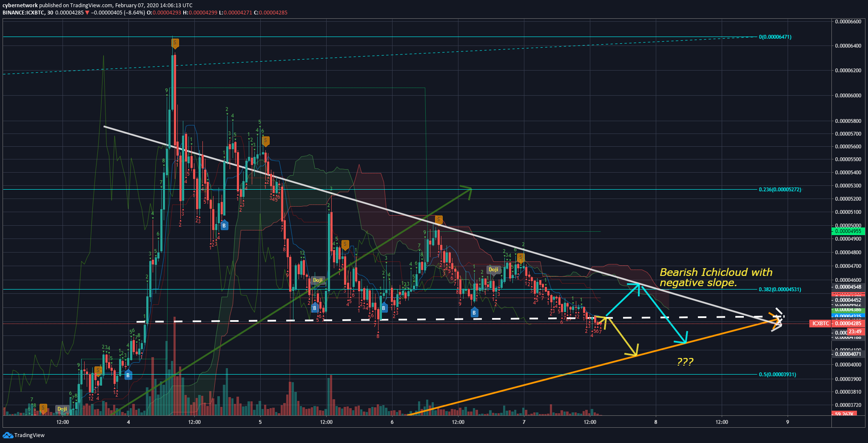Screen dimensions: 868x443
Task: Click the 0.00004071 price axis label
Action: point(848,354)
